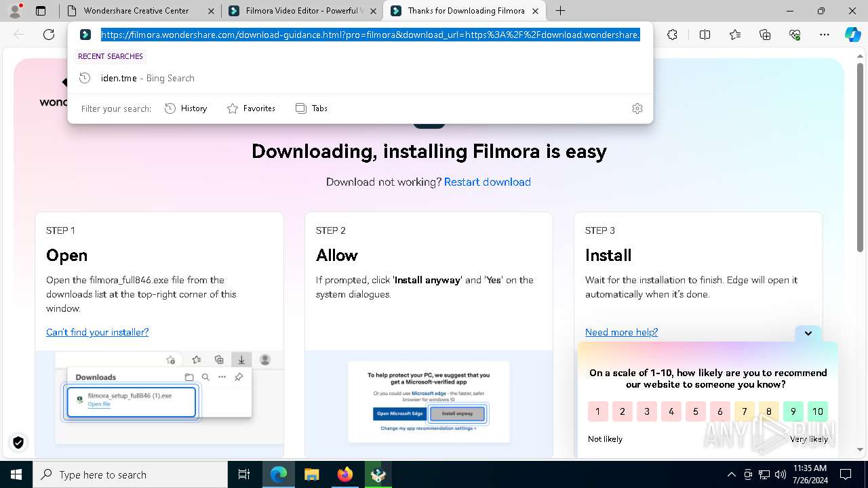Rate recommendation likelihood as 3
868x488 pixels.
646,411
